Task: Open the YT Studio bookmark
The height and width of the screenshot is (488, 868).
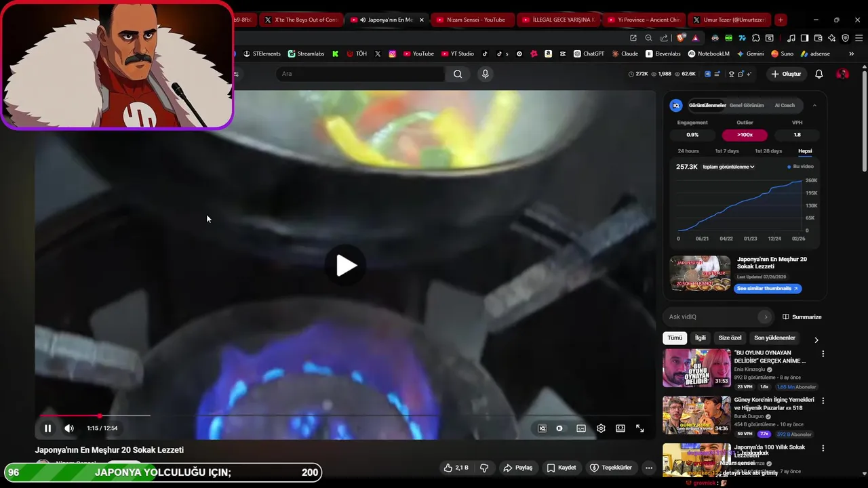Action: point(457,54)
